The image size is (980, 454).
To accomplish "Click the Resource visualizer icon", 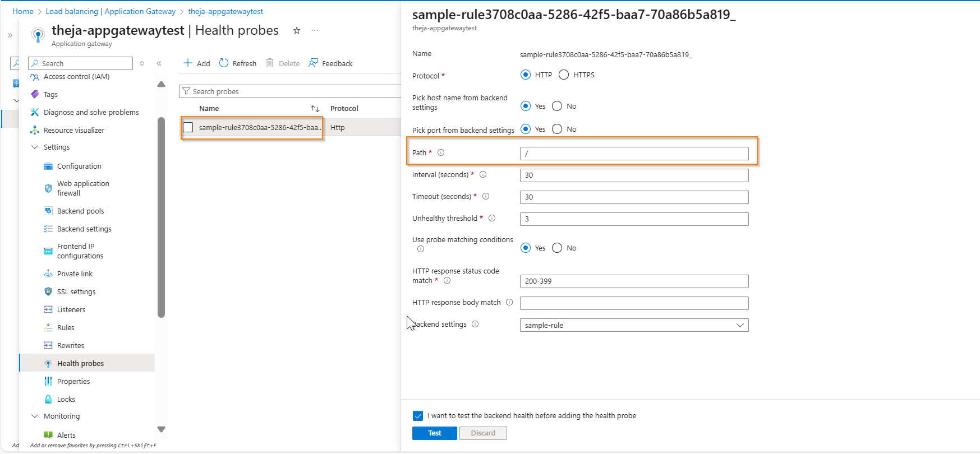I will tap(35, 131).
